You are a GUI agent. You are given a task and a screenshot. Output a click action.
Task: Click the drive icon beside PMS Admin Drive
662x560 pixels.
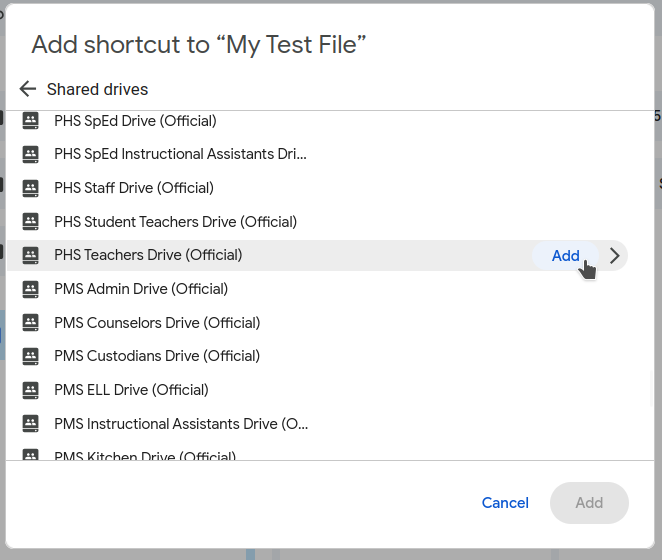click(x=30, y=289)
